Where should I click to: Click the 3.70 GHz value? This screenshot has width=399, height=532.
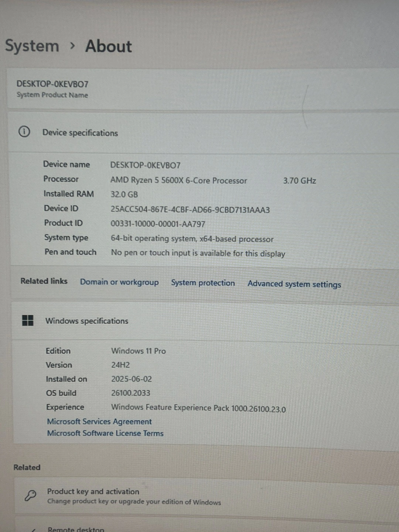point(300,181)
